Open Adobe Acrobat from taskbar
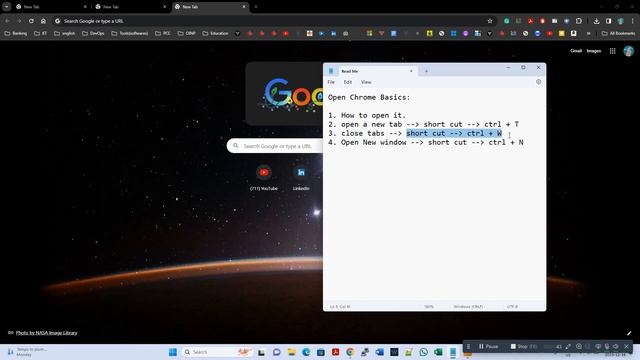Image resolution: width=640 pixels, height=360 pixels. (x=336, y=352)
